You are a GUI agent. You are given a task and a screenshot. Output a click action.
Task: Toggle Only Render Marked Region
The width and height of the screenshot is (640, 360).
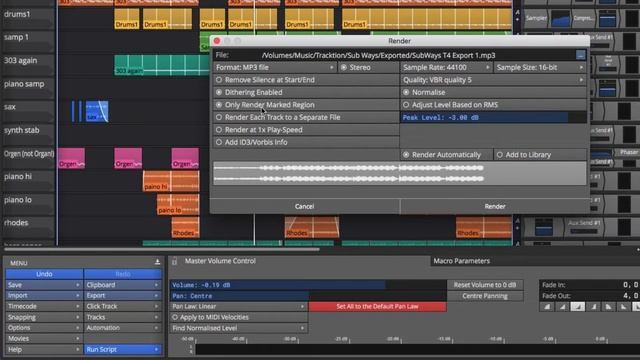point(306,105)
